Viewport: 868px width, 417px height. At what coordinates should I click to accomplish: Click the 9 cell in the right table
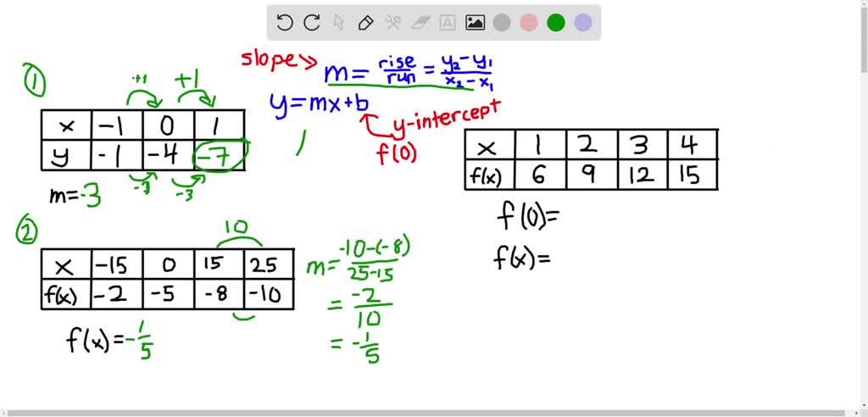click(x=592, y=175)
